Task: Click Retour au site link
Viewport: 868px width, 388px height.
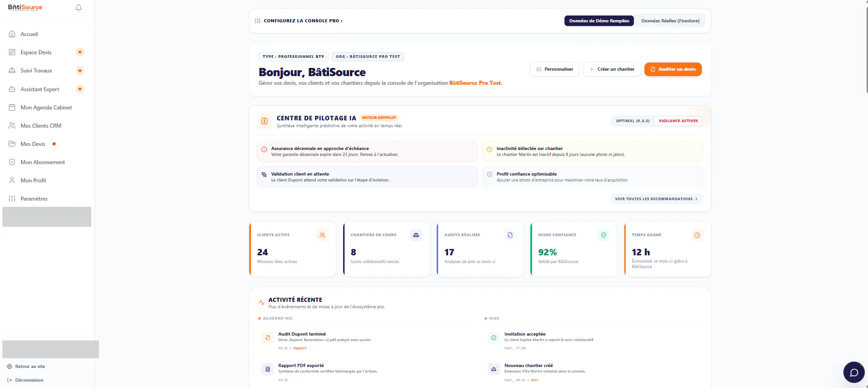Action: point(26,367)
